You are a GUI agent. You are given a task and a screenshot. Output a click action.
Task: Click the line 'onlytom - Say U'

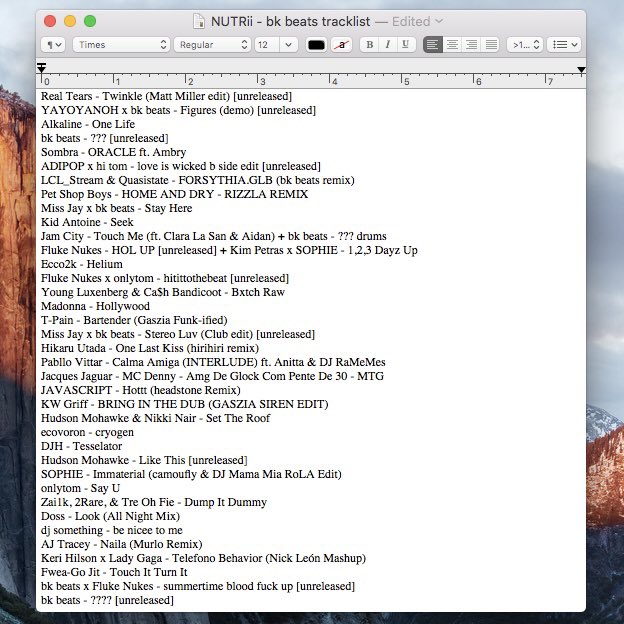(80, 488)
